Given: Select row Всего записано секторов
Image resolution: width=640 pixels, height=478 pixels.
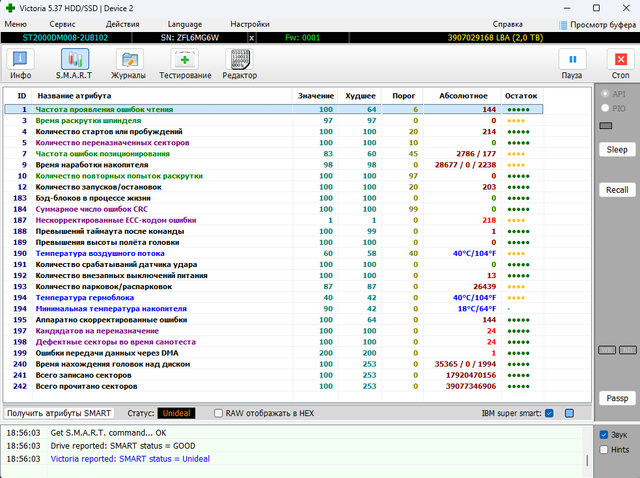Looking at the screenshot, I should pyautogui.click(x=273, y=375).
